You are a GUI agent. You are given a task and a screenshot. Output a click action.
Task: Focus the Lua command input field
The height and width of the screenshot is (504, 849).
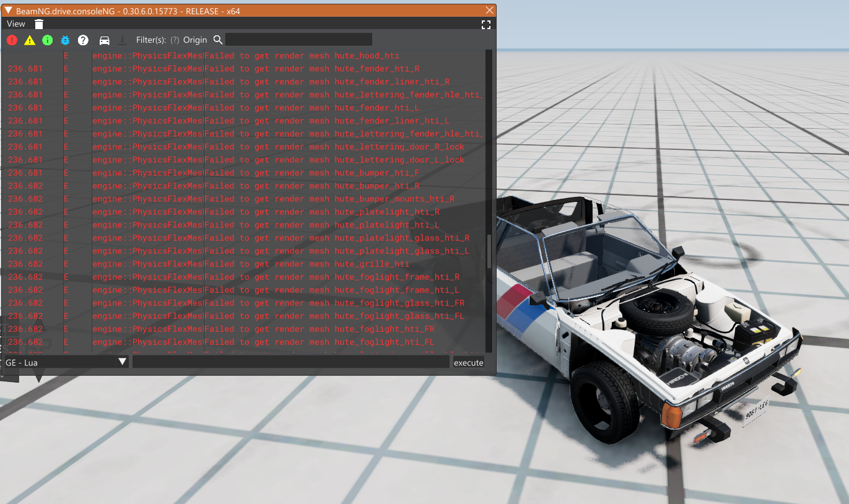click(290, 362)
